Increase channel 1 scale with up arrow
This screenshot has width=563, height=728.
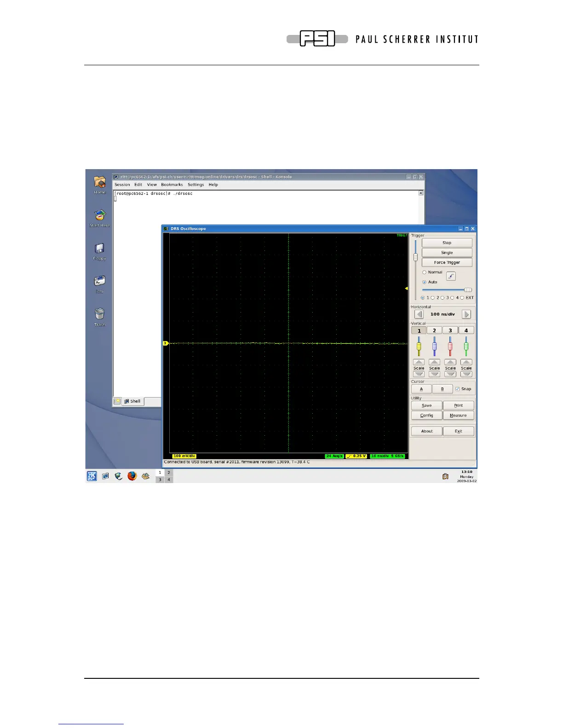pos(419,362)
